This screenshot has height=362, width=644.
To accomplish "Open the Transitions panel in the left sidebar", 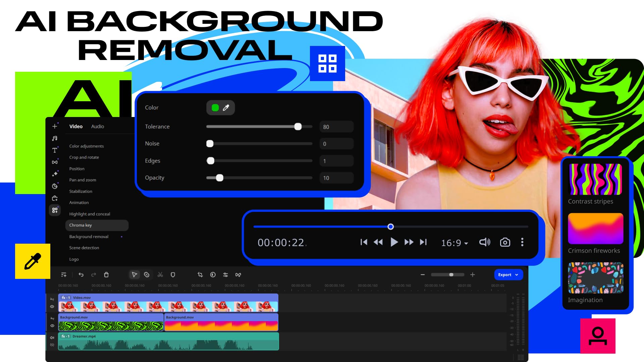I will [55, 162].
